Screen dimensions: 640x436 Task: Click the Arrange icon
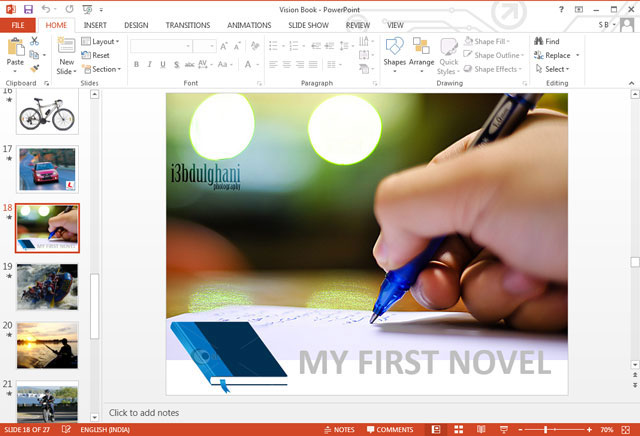tap(421, 46)
